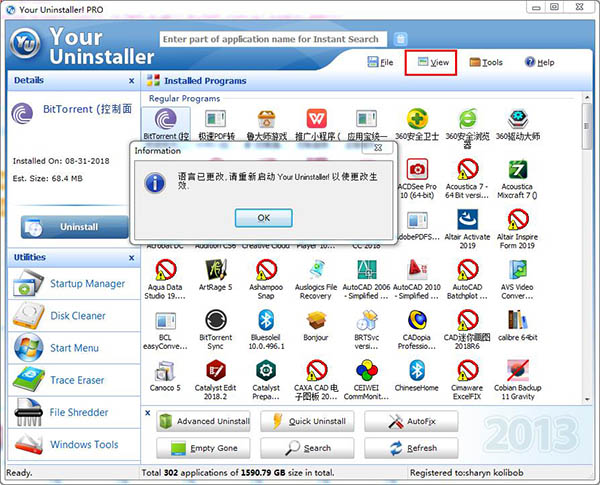Close the Utilities panel
This screenshot has width=600, height=485.
click(132, 258)
